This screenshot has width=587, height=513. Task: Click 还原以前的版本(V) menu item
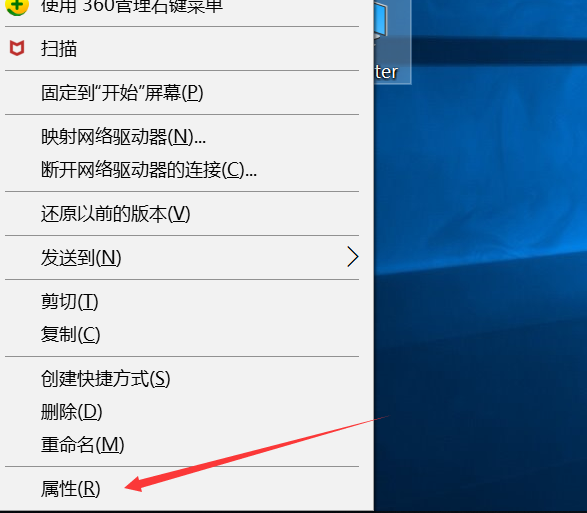(x=182, y=214)
